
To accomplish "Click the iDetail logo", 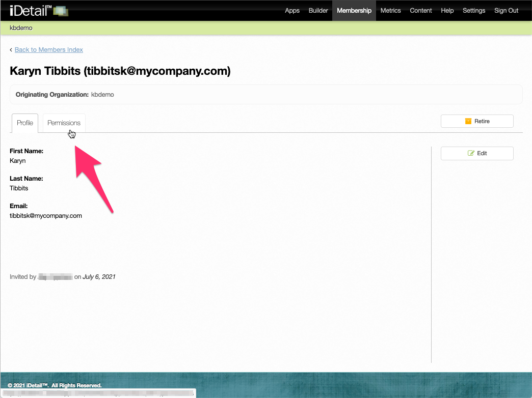I will tap(39, 11).
